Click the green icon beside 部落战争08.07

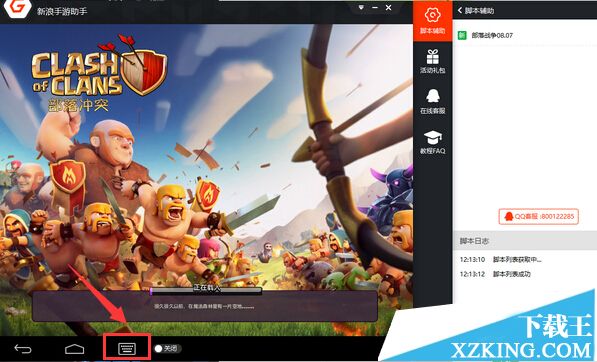(x=462, y=35)
